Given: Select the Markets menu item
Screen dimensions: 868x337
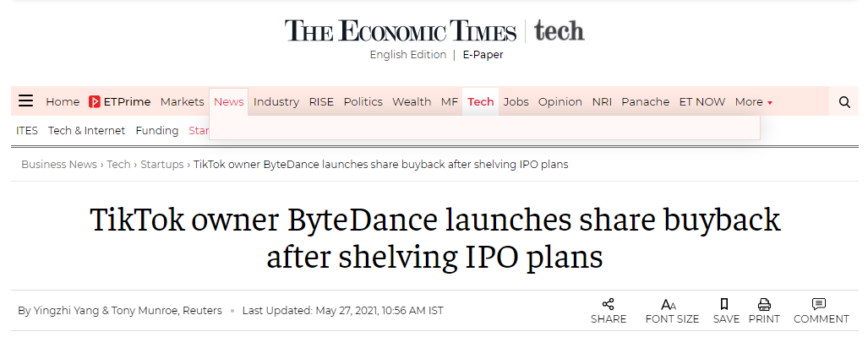Looking at the screenshot, I should [182, 102].
